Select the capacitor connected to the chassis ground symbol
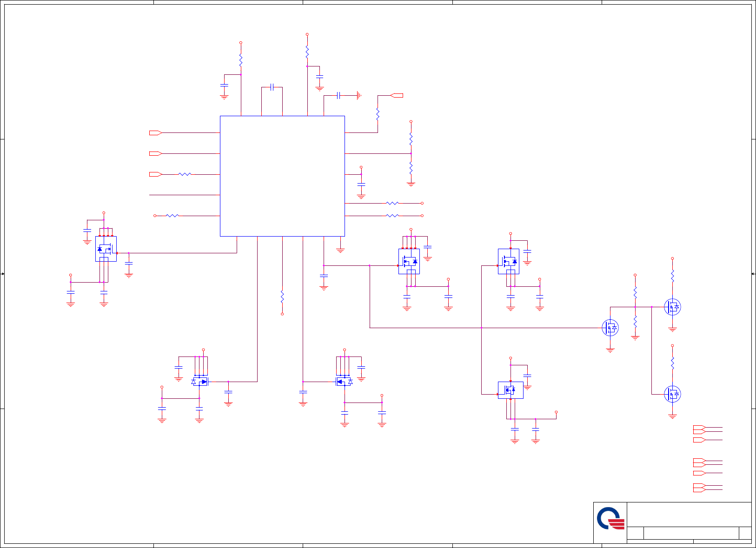Viewport: 756px width, 548px height. click(x=338, y=95)
